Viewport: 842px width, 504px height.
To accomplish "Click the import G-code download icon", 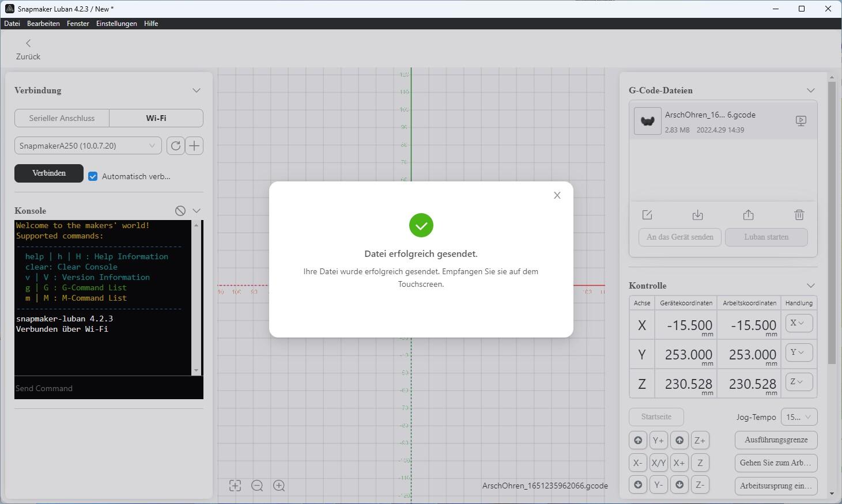I will (x=697, y=215).
